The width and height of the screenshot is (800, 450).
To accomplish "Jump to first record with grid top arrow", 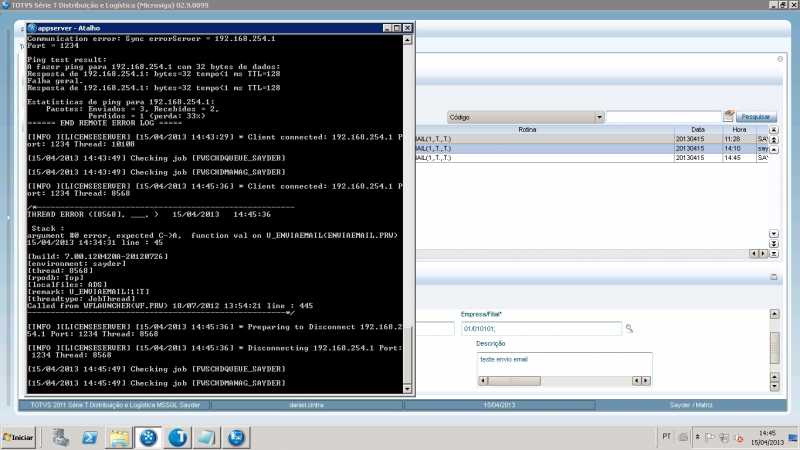I will pos(773,130).
